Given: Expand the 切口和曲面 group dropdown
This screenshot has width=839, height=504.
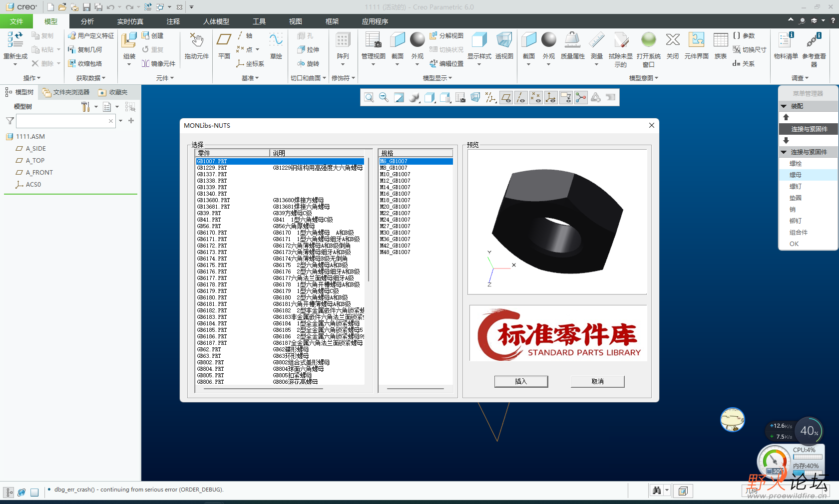Looking at the screenshot, I should coord(309,78).
